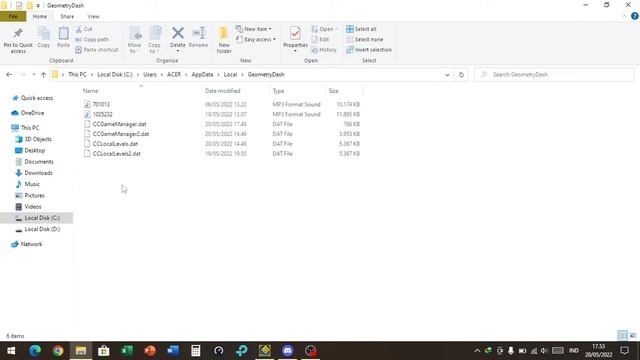Click Paste shortcut command

pos(97,50)
